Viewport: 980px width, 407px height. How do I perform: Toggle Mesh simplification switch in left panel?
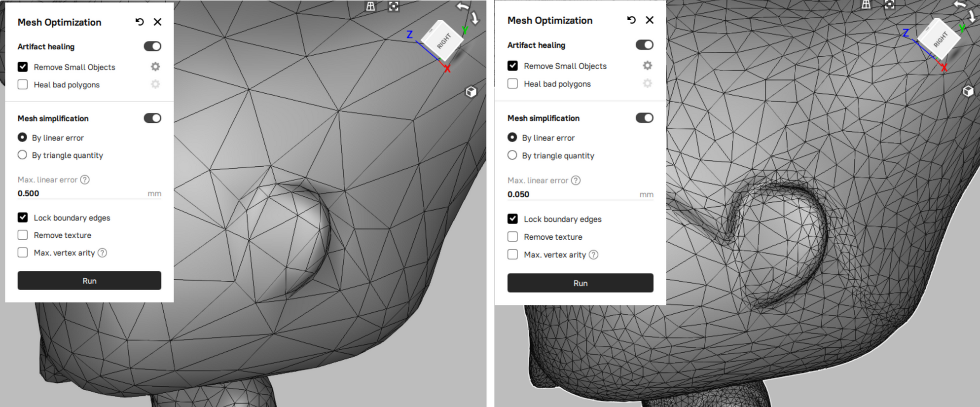click(152, 118)
